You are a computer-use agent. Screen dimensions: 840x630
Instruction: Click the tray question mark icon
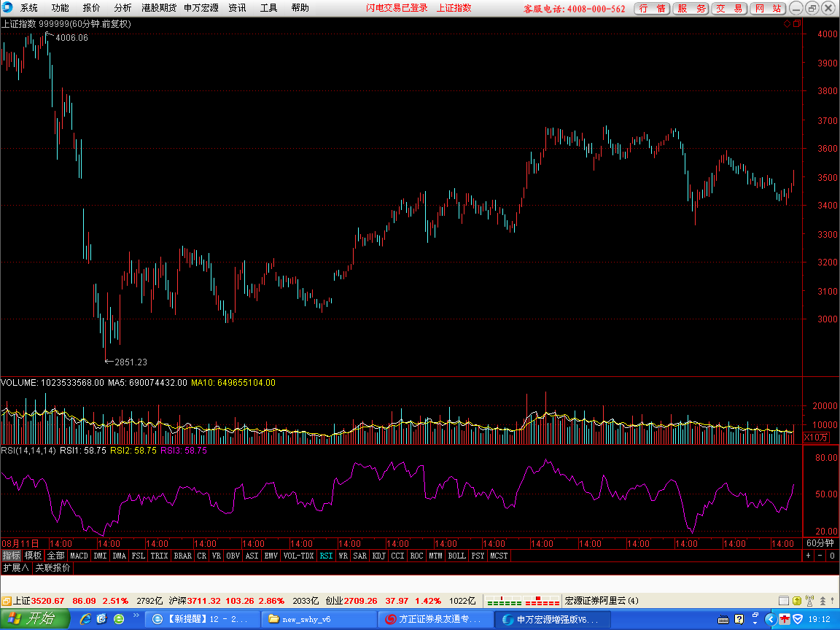[739, 620]
